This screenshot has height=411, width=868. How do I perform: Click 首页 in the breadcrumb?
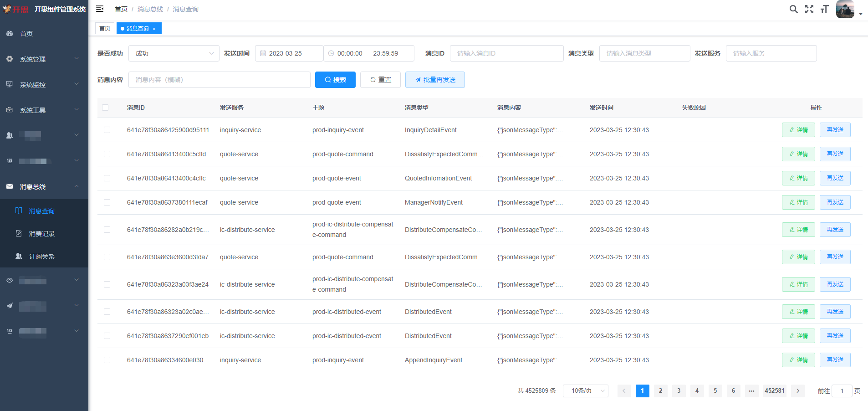tap(121, 9)
